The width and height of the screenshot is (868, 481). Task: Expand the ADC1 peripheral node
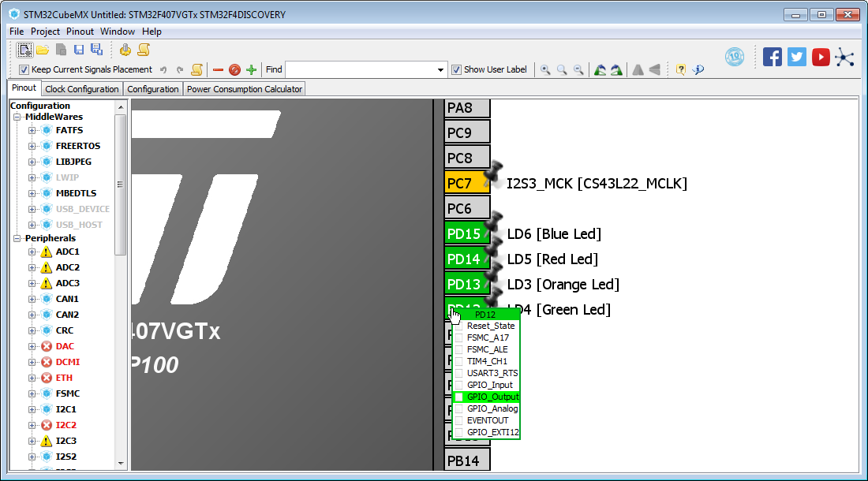point(32,252)
